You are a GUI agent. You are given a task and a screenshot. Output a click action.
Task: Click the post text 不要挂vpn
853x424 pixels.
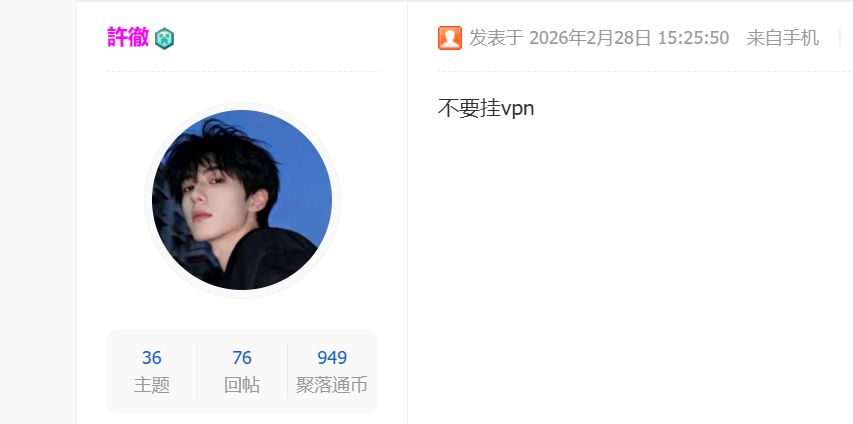pos(486,108)
